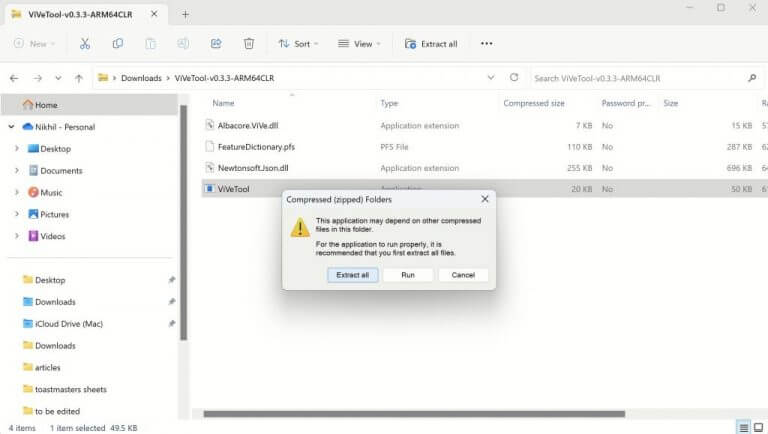Screen dimensions: 768x434
Task: Open the See more (three dots) menu
Action: [486, 44]
